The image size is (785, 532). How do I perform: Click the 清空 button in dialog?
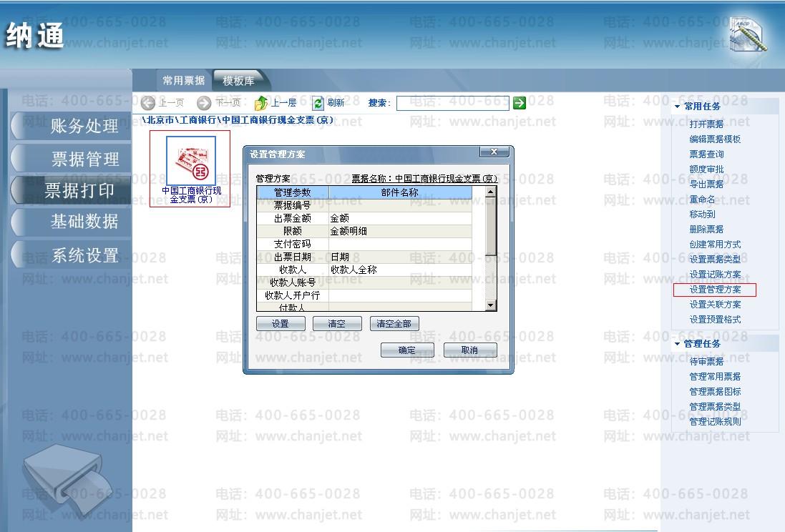337,324
